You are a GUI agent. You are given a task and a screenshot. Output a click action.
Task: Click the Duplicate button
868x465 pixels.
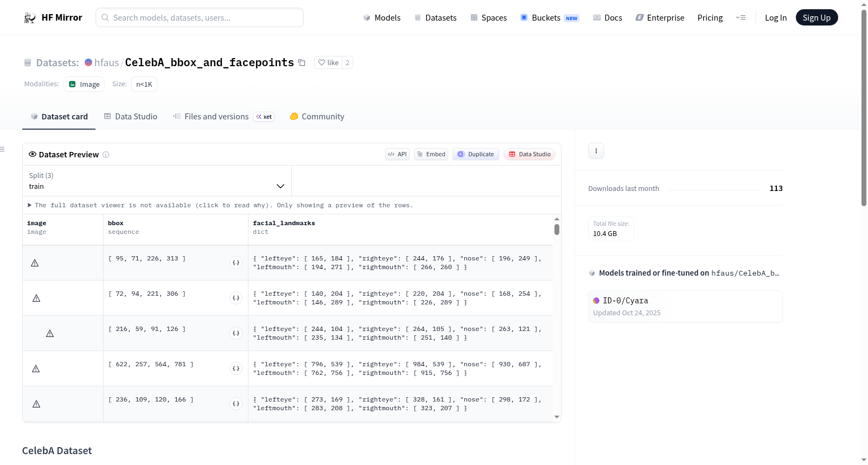[x=476, y=154]
